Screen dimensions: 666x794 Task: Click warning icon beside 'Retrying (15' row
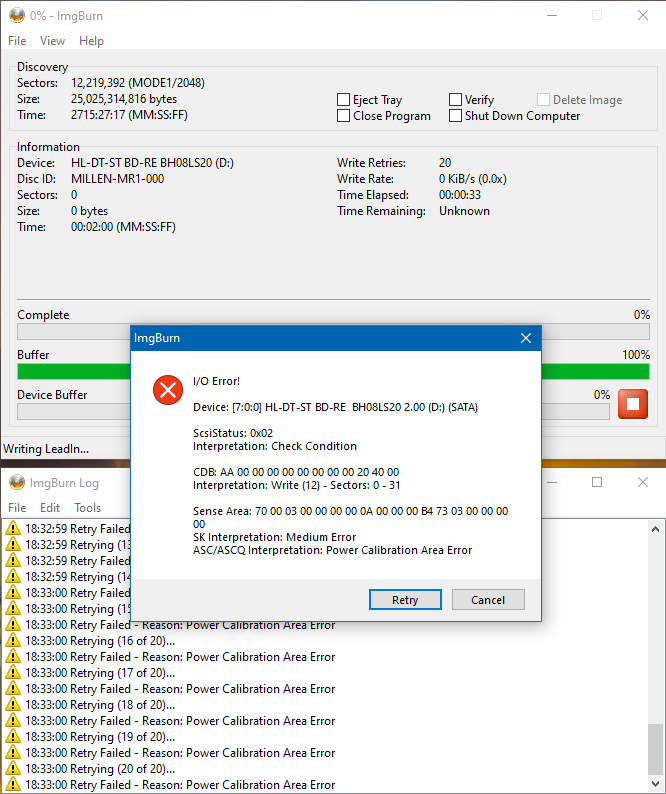[13, 608]
